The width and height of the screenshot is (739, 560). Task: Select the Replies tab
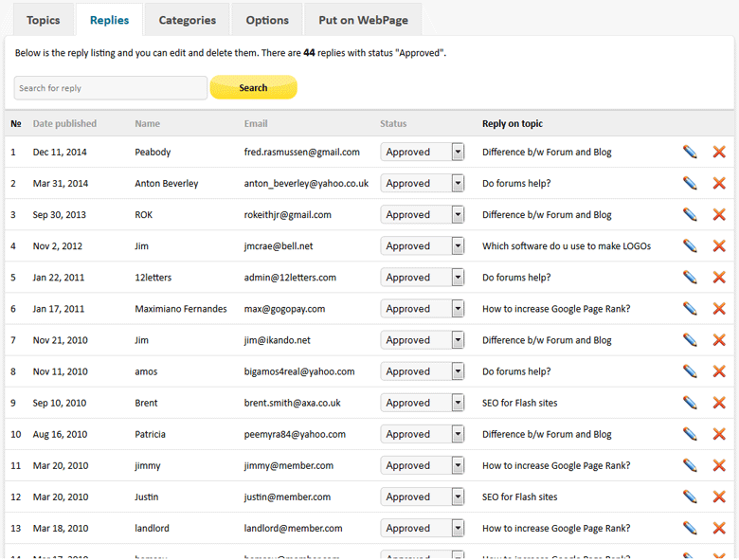point(109,20)
